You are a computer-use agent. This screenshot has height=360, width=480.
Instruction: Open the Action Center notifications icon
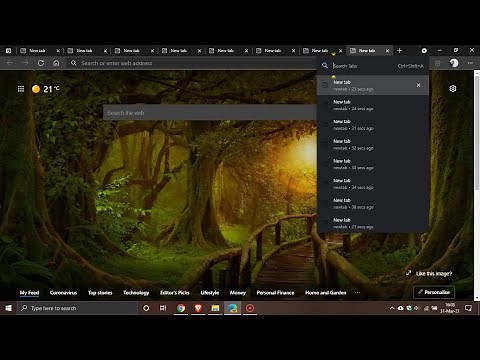click(x=469, y=308)
